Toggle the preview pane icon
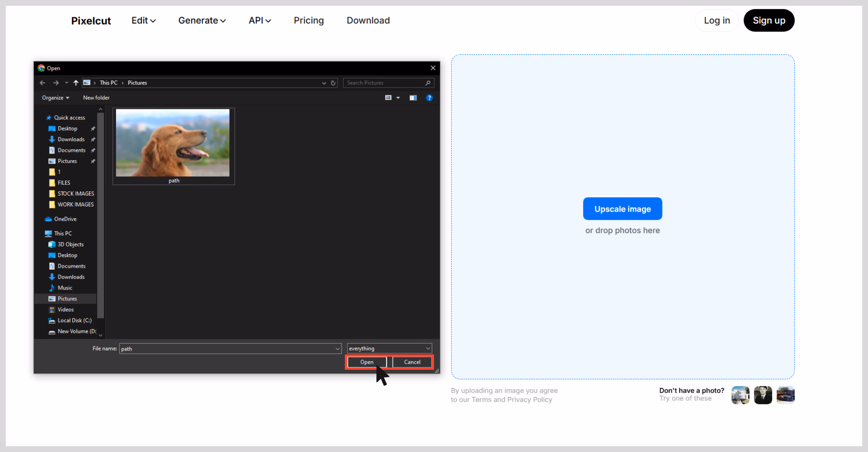 tap(413, 98)
